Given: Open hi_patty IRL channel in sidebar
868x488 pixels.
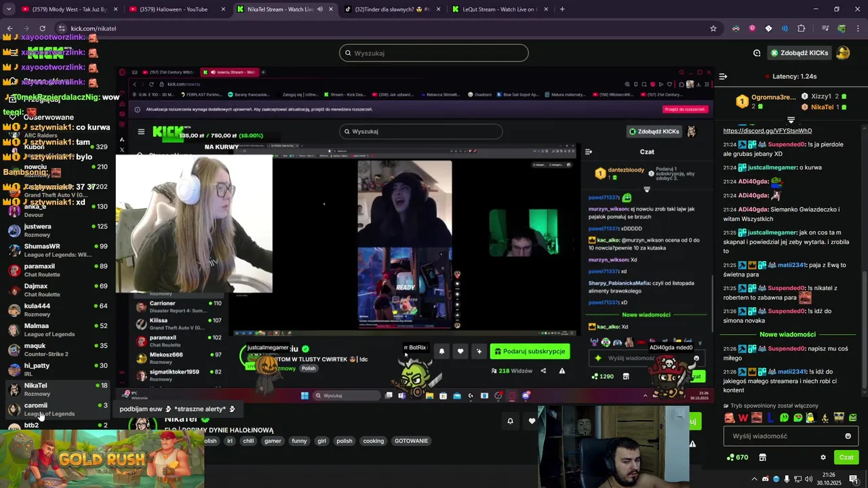Looking at the screenshot, I should (x=57, y=369).
